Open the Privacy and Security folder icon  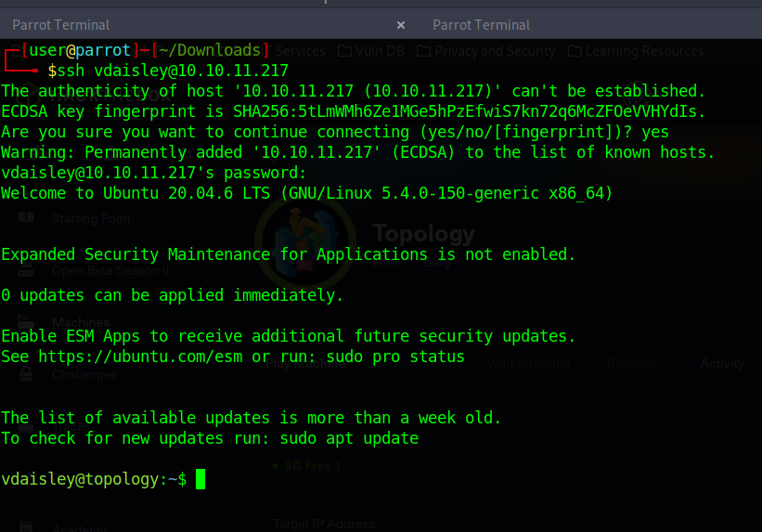tap(423, 51)
